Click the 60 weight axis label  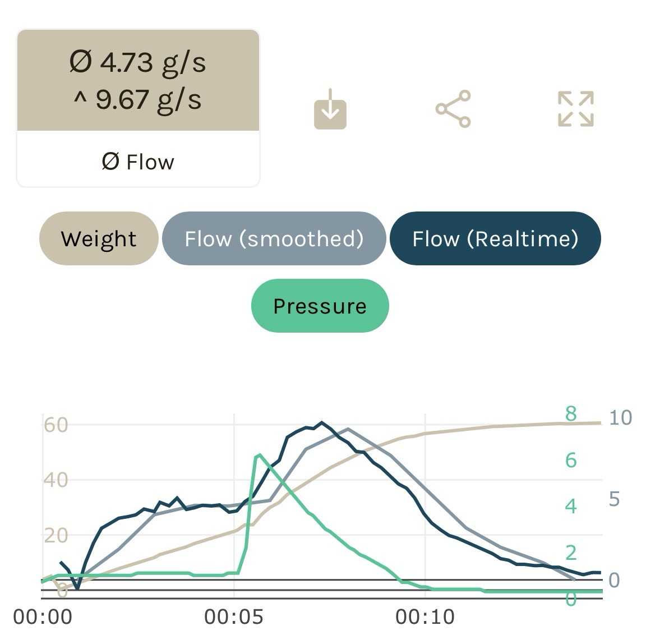tap(56, 425)
